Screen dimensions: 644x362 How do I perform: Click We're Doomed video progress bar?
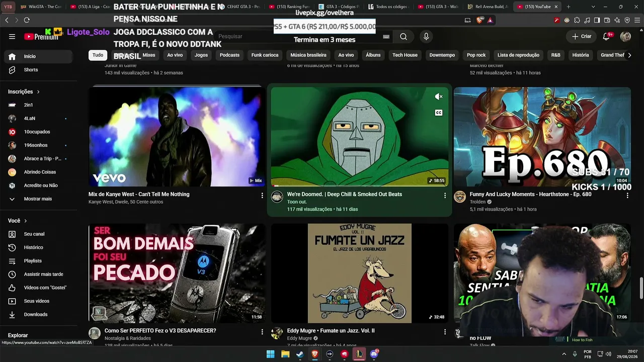360,186
